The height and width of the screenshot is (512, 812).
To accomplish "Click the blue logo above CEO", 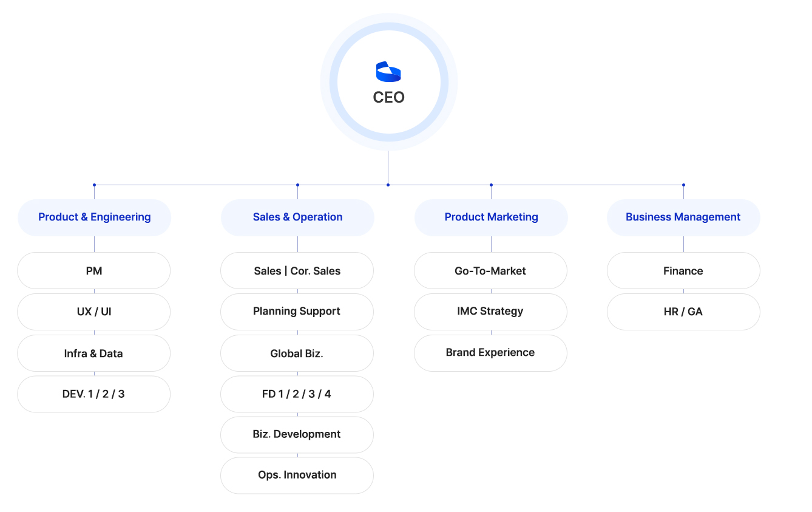I will (x=388, y=72).
